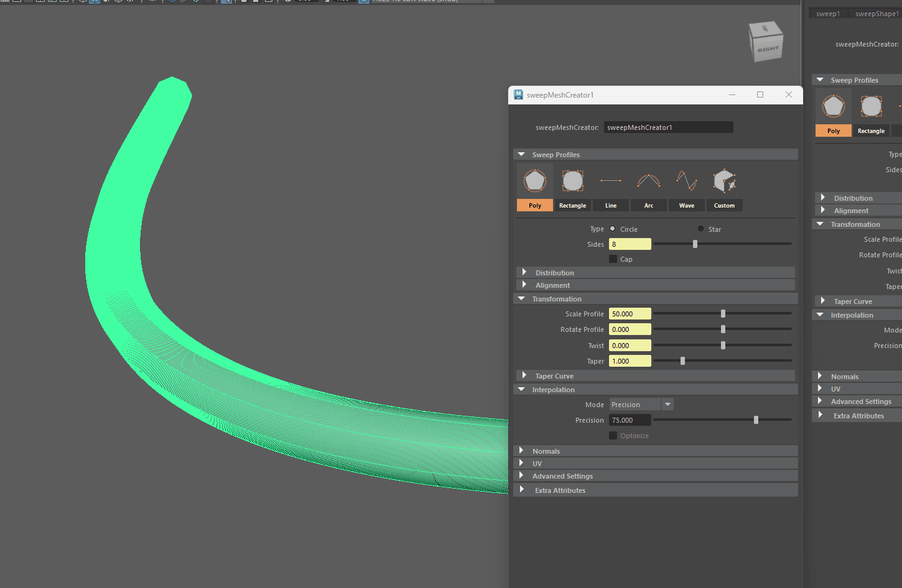Switch to the sweep1 tab
Viewport: 902px width, 588px height.
[x=828, y=14]
